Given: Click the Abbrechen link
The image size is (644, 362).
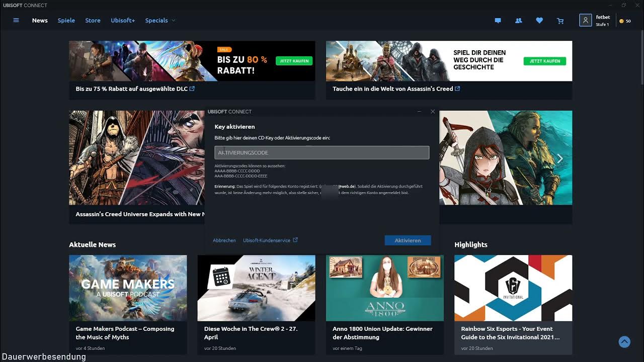Looking at the screenshot, I should (x=224, y=240).
